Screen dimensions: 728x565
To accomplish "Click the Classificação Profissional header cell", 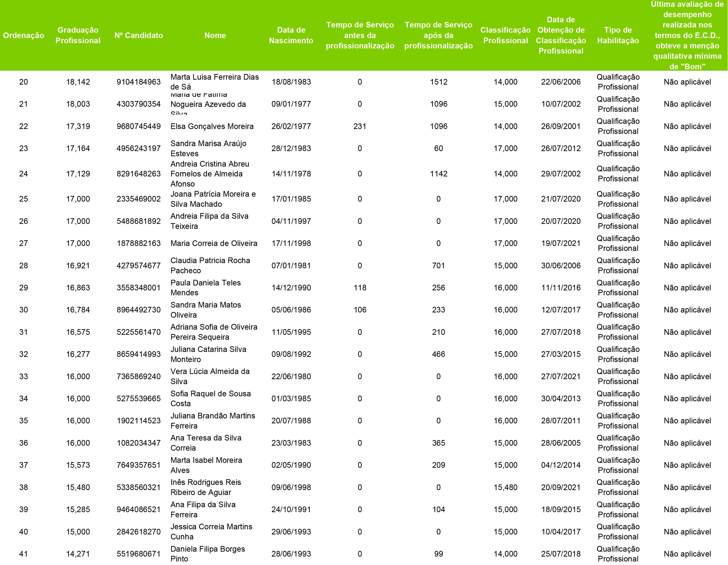I will pos(505,35).
